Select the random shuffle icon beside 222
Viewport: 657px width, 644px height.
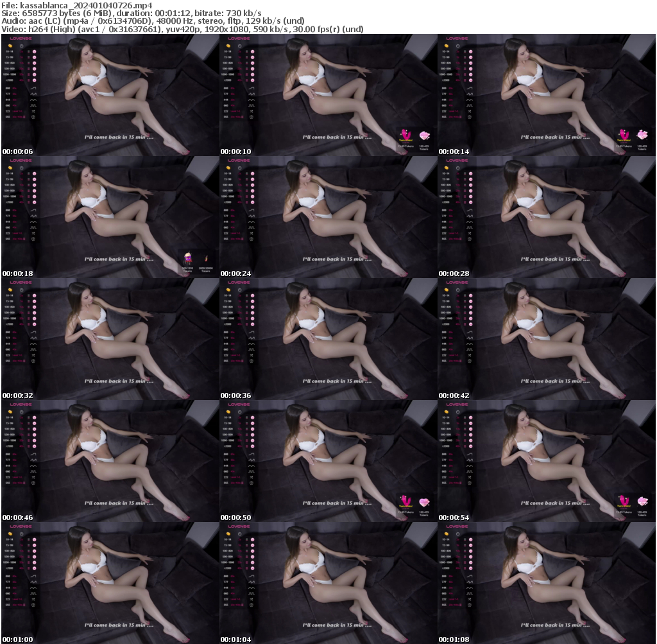[33, 111]
